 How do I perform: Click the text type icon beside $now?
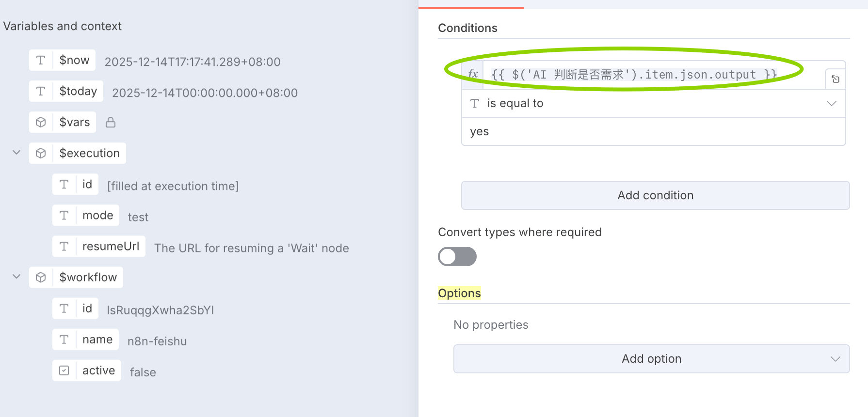point(41,60)
